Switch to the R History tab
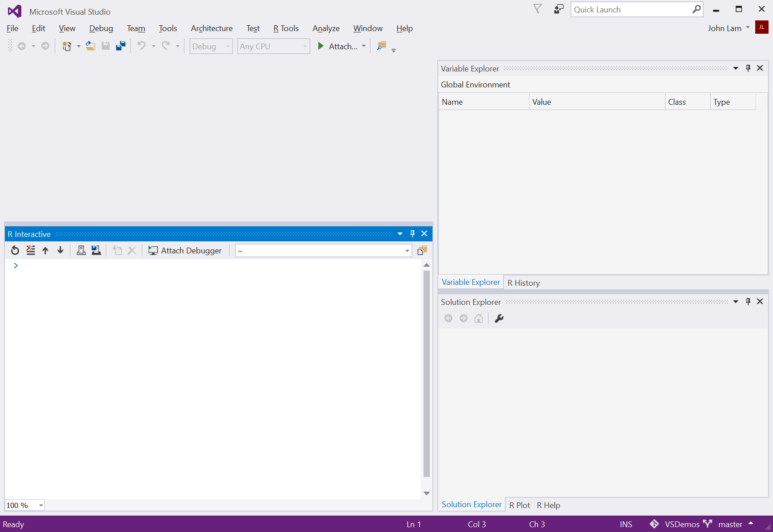 [x=523, y=283]
